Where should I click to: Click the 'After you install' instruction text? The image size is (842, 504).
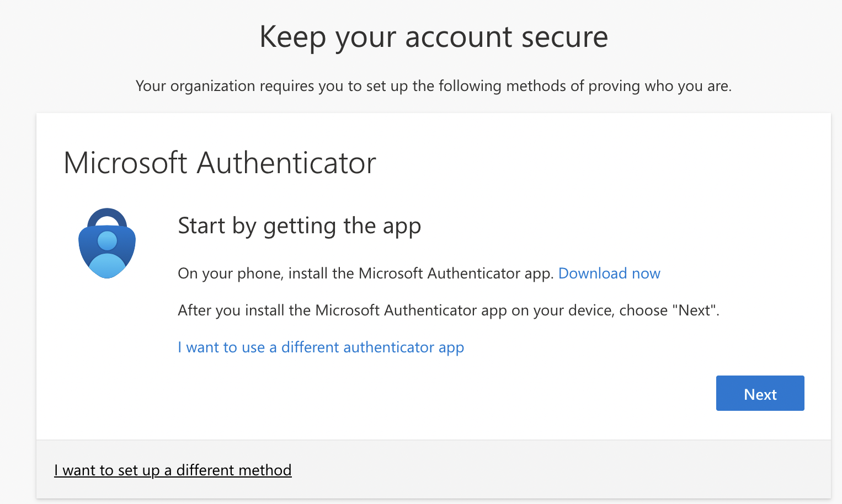(449, 310)
